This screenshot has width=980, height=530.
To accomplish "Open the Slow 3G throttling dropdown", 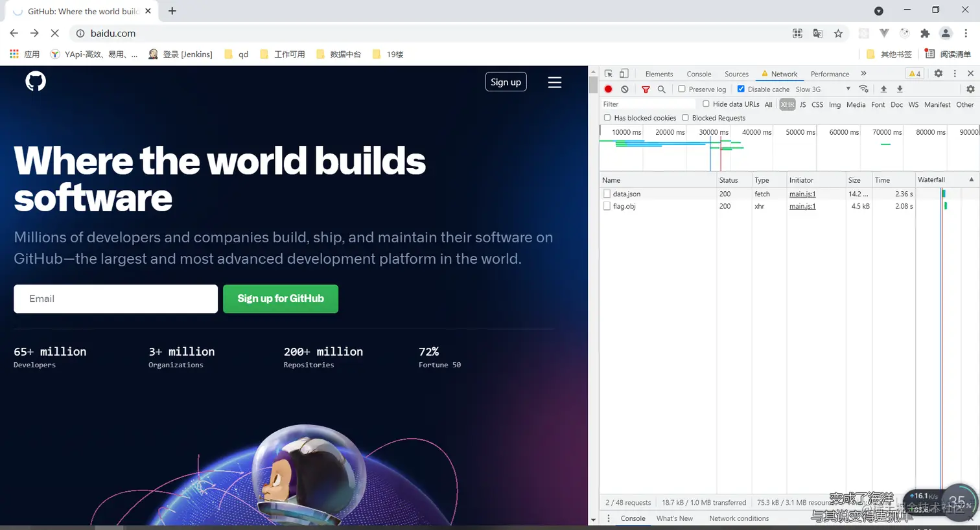I will tap(823, 89).
